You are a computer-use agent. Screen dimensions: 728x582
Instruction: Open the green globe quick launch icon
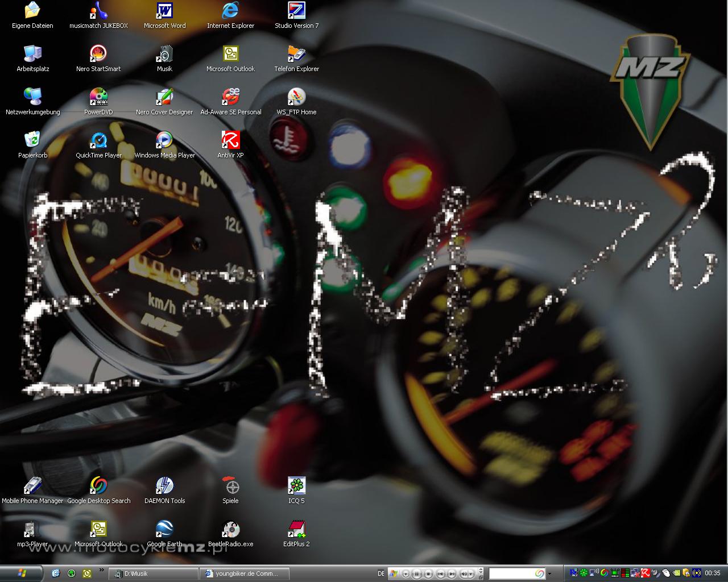coord(71,573)
